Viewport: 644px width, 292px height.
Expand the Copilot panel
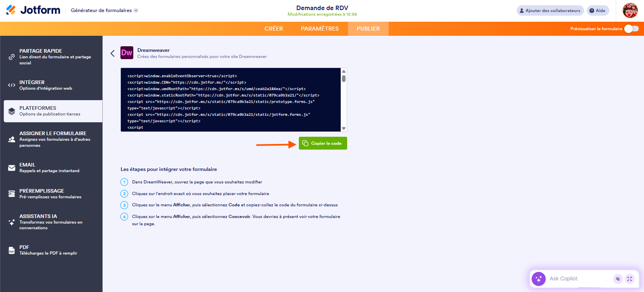630,279
